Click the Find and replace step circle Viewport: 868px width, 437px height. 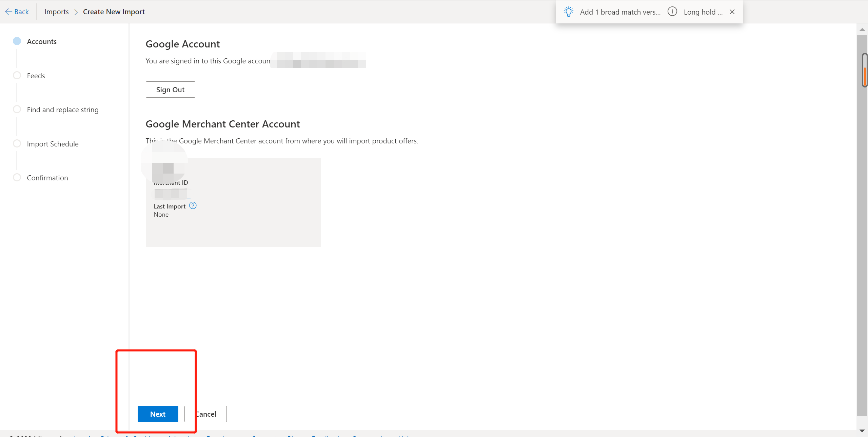(x=17, y=109)
